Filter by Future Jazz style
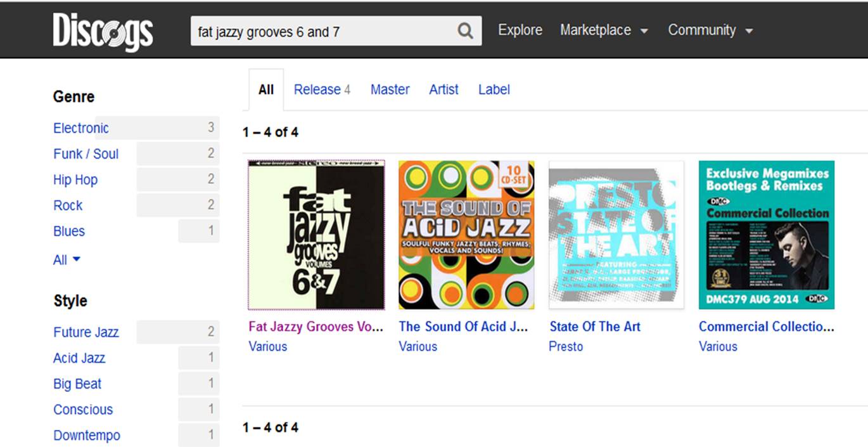This screenshot has width=868, height=447. coord(86,332)
